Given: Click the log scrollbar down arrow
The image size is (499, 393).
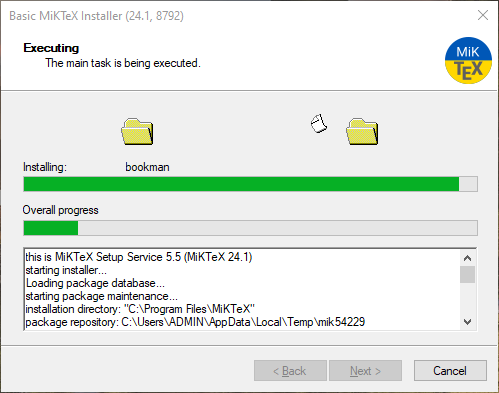Looking at the screenshot, I should [x=467, y=322].
